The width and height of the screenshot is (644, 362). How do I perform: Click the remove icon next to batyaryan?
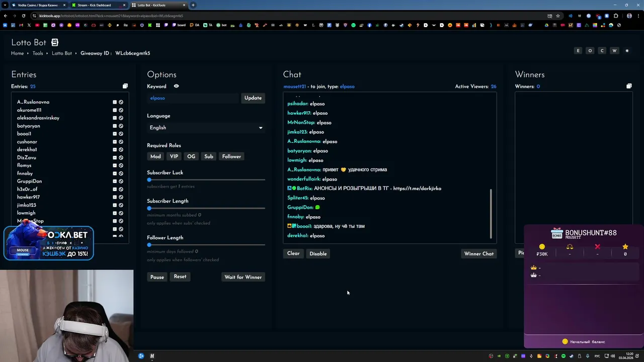click(x=115, y=126)
